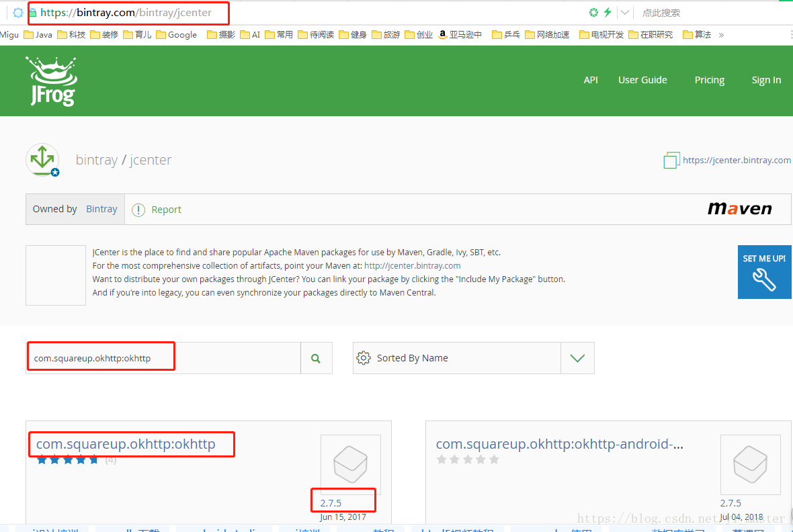Expand the Sorted By Name dropdown arrow
The height and width of the screenshot is (532, 793).
(x=577, y=358)
